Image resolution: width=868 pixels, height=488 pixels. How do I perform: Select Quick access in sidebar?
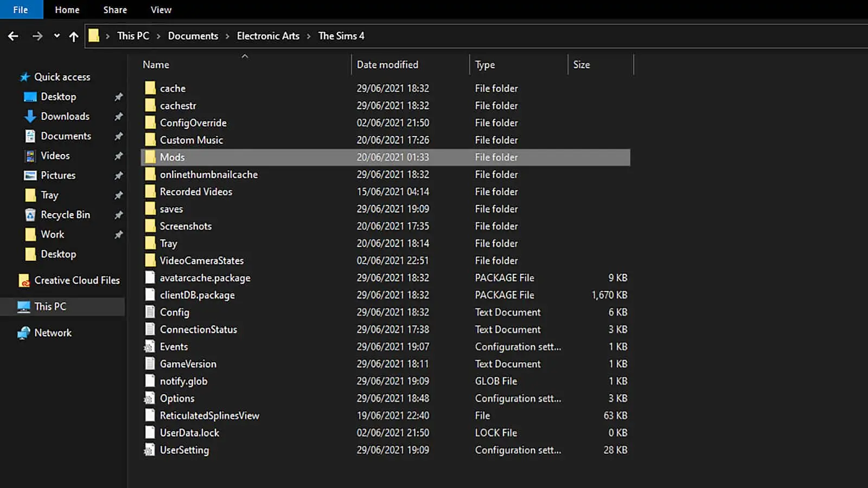click(62, 77)
